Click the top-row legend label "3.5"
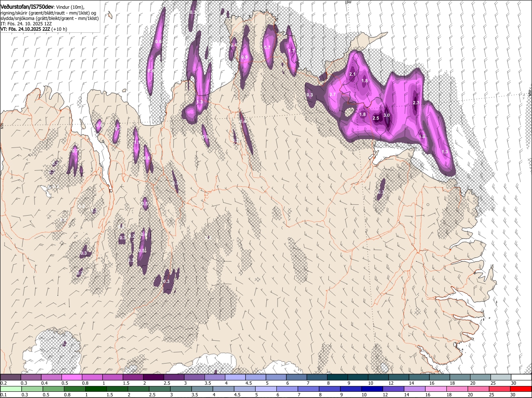Image resolution: width=532 pixels, height=398 pixels. coord(208,383)
